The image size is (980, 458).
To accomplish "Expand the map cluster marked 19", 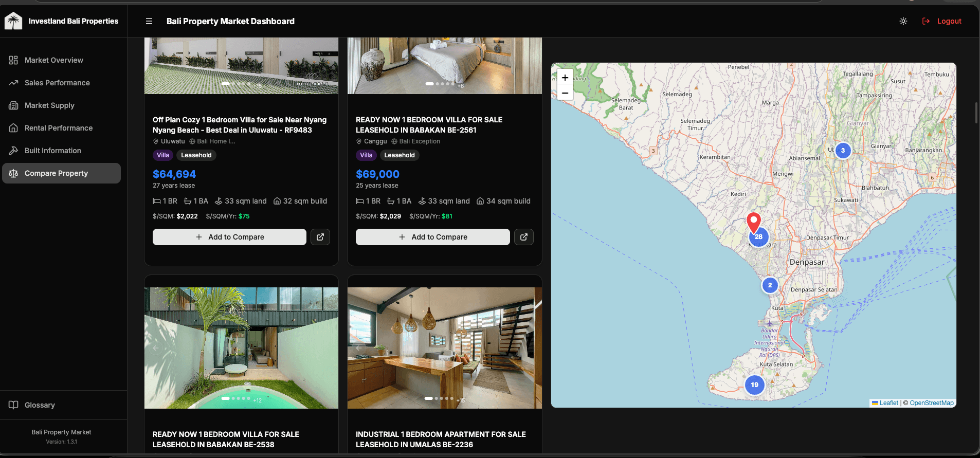I will [754, 384].
